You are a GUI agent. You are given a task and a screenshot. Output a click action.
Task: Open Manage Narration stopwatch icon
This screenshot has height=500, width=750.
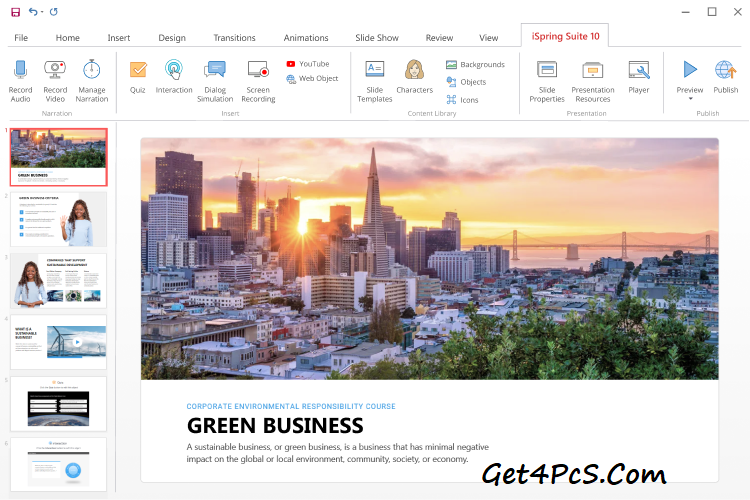[x=92, y=69]
